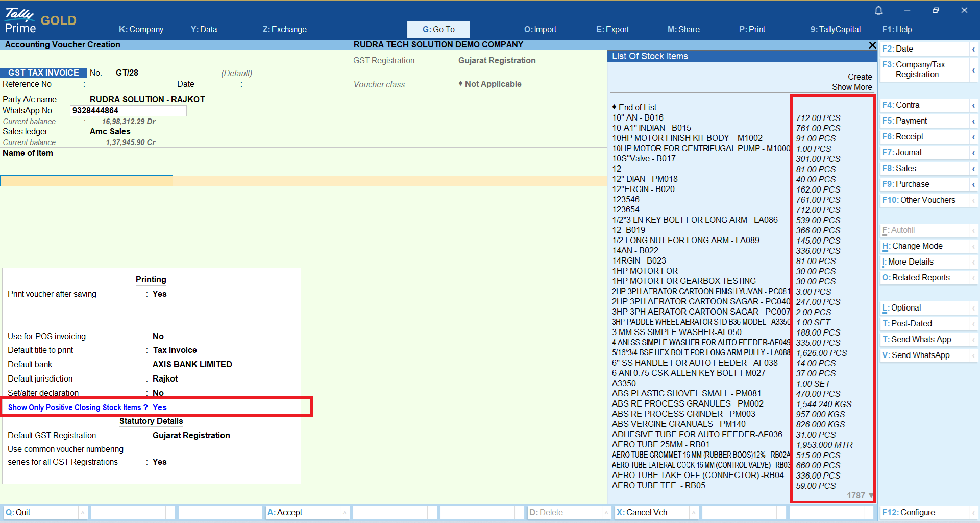Viewport: 980px width, 523px height.
Task: Click the stock list scroll-down arrow
Action: (x=871, y=495)
